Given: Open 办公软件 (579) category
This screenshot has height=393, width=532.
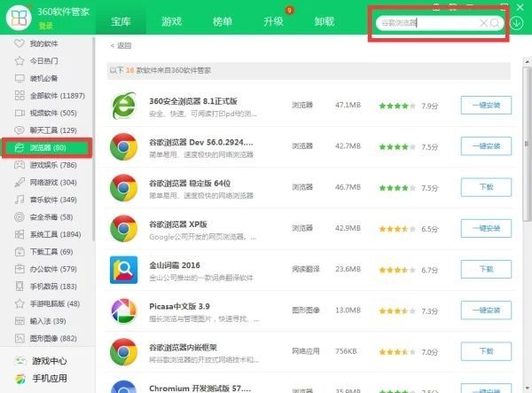Looking at the screenshot, I should point(46,269).
